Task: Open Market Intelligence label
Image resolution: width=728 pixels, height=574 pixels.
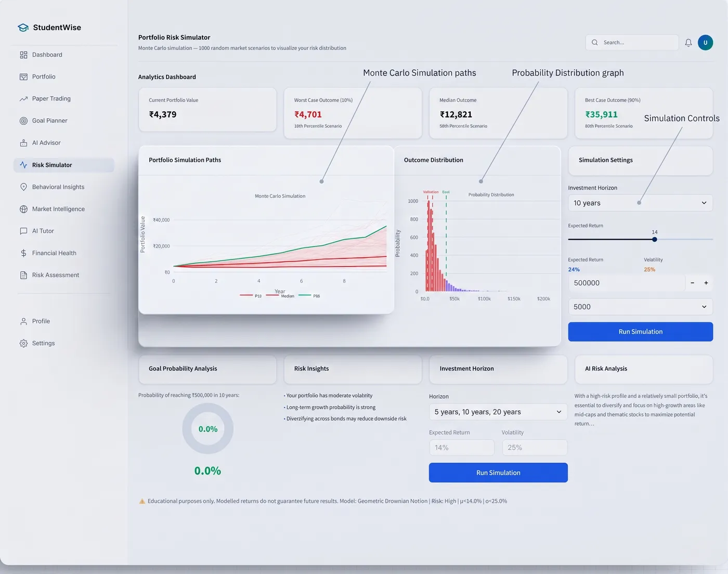Action: (58, 209)
